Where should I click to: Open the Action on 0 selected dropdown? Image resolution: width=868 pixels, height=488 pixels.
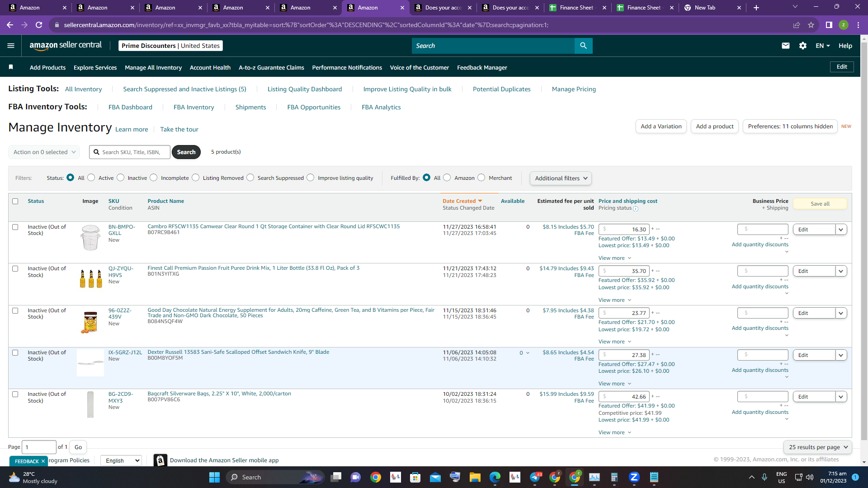point(44,152)
